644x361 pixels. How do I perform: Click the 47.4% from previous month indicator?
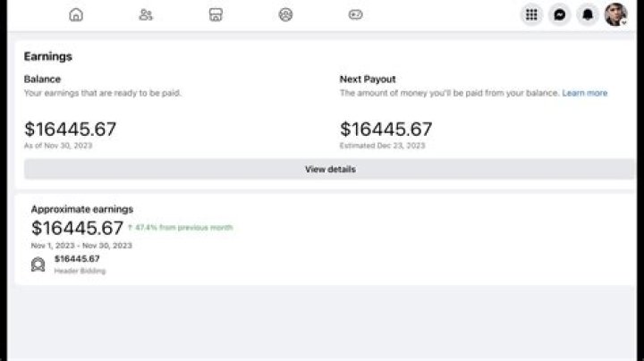[181, 227]
